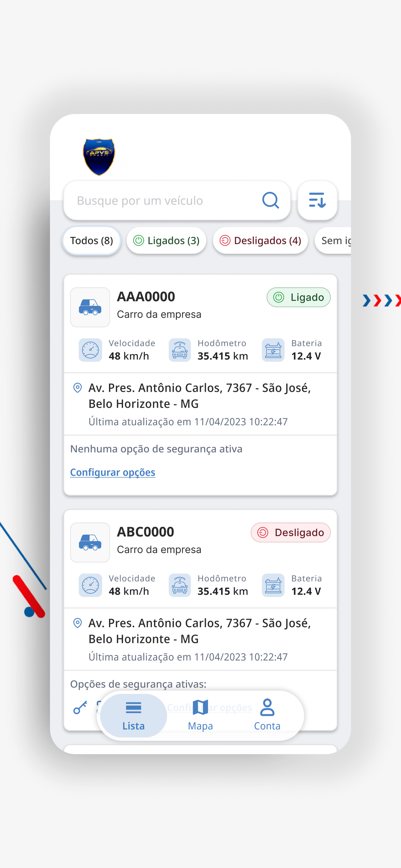The image size is (401, 868).
Task: Click AAA0000 last update timestamp
Action: 188,422
